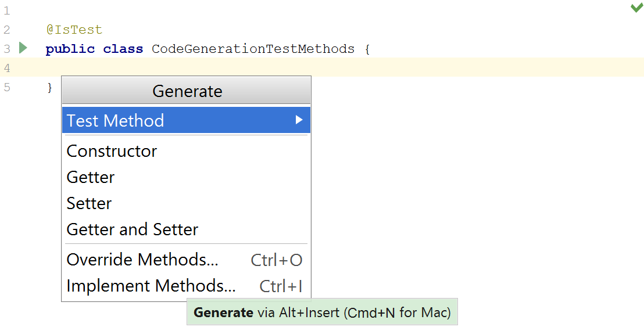Viewport: 644px width, 327px height.
Task: Click the green run gutter icon
Action: point(23,48)
